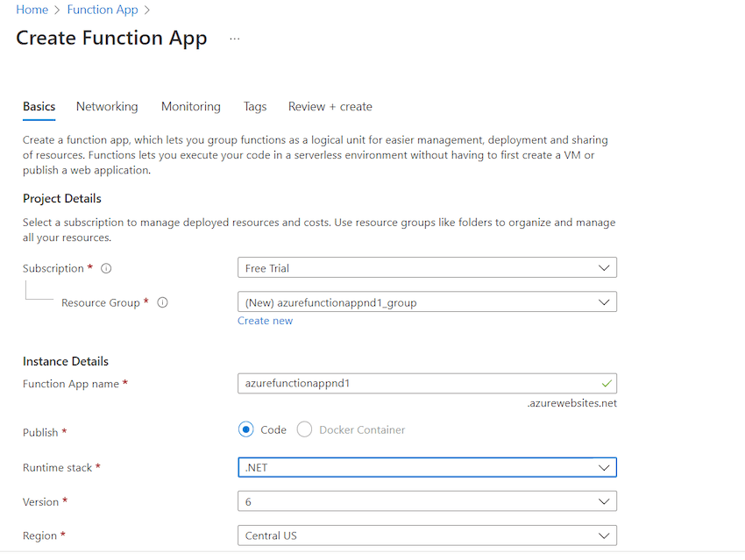The width and height of the screenshot is (745, 560).
Task: Click the green checkmark in Function App name
Action: 607,383
